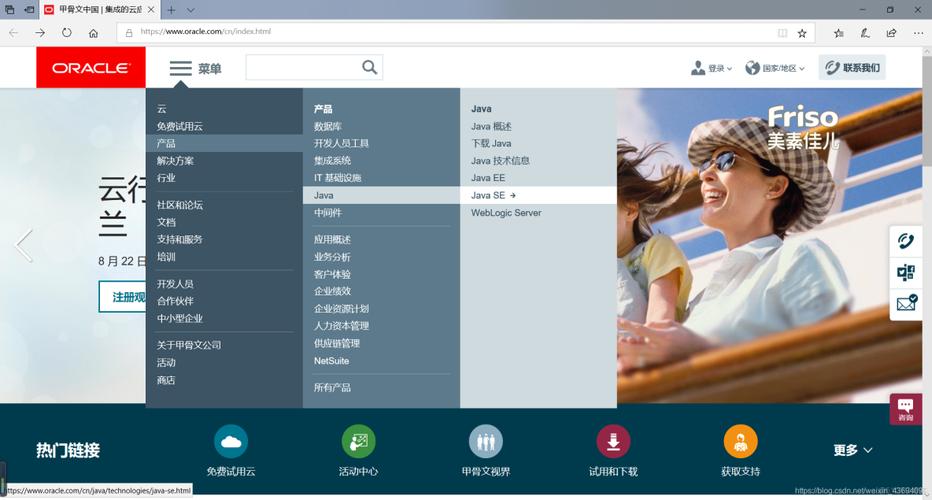
Task: Click the share page icon
Action: (x=891, y=33)
